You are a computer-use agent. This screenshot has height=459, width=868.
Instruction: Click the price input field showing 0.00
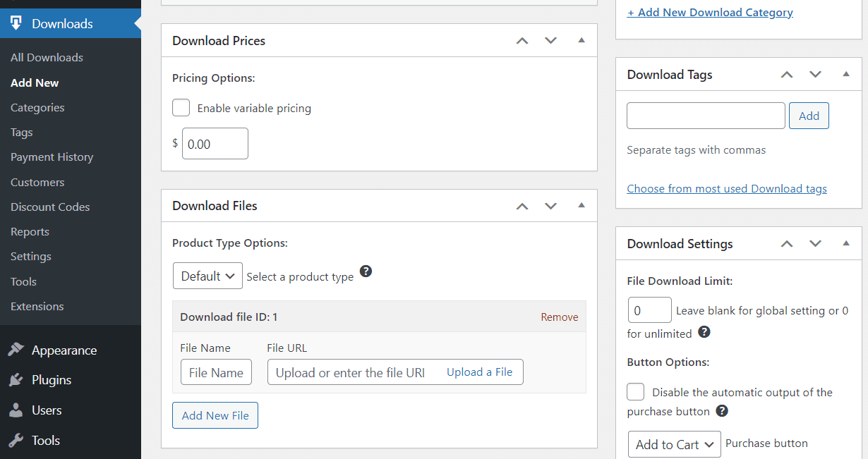pyautogui.click(x=215, y=143)
